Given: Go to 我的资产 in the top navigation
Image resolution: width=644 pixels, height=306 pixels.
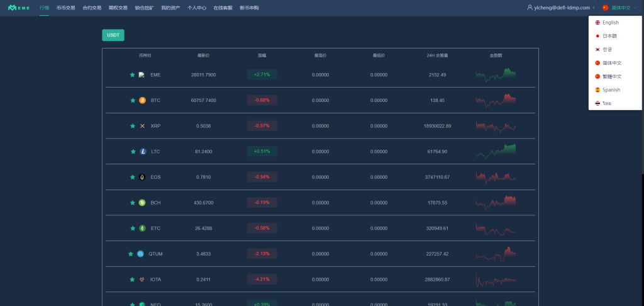Looking at the screenshot, I should (x=170, y=8).
